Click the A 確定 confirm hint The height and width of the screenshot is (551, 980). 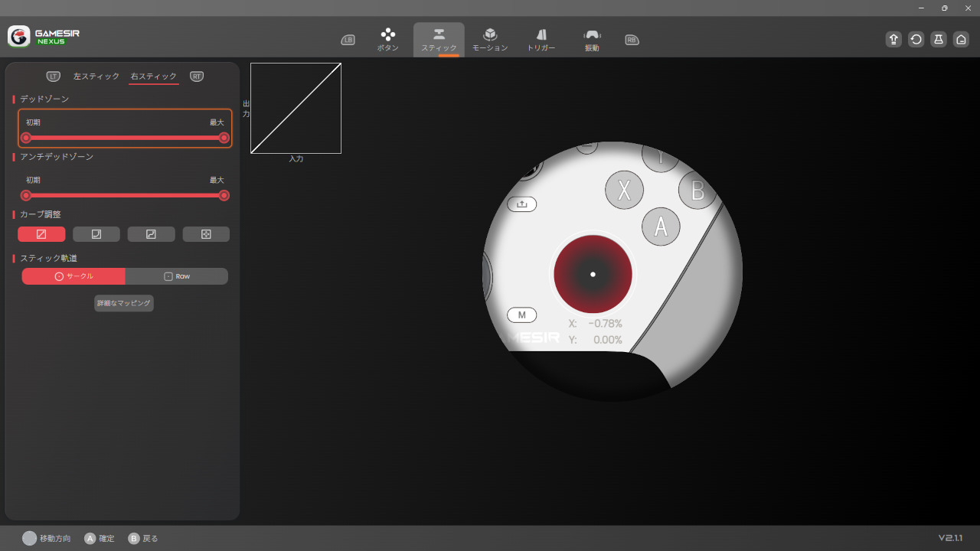(x=100, y=538)
